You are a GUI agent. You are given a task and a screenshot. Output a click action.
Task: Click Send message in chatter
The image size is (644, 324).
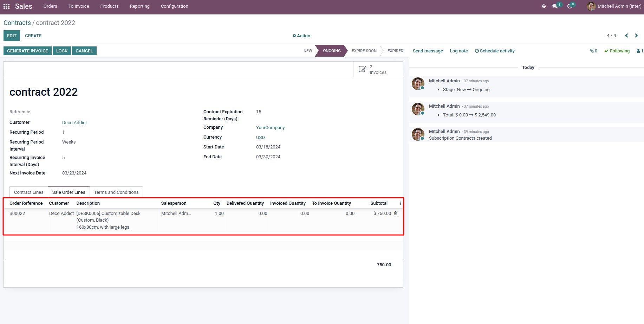(428, 51)
